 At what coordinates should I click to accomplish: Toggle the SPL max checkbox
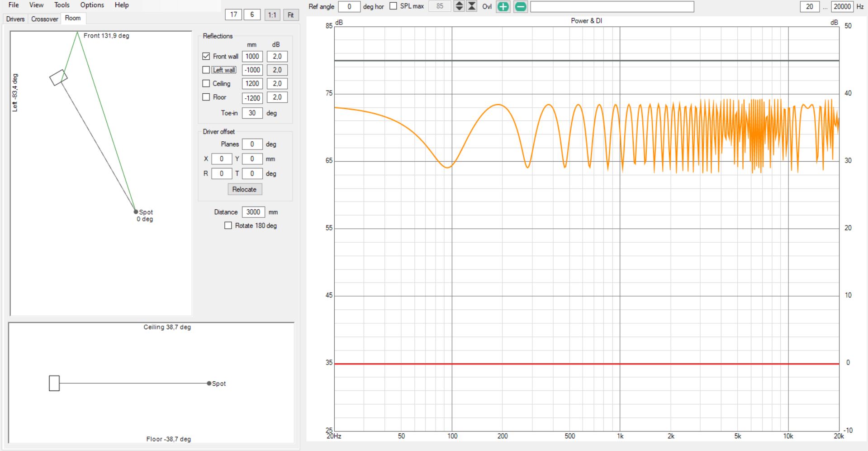click(x=394, y=6)
